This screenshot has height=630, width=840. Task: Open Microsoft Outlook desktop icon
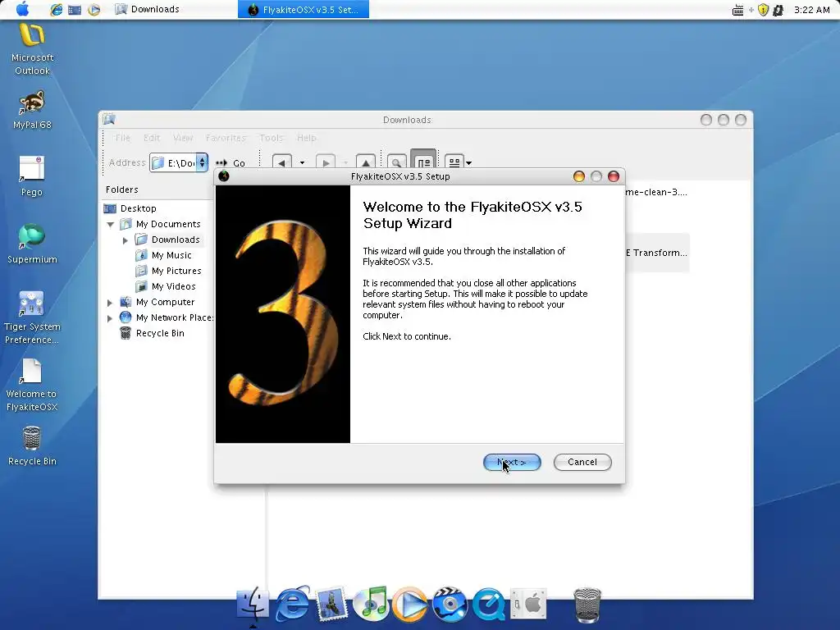click(32, 49)
